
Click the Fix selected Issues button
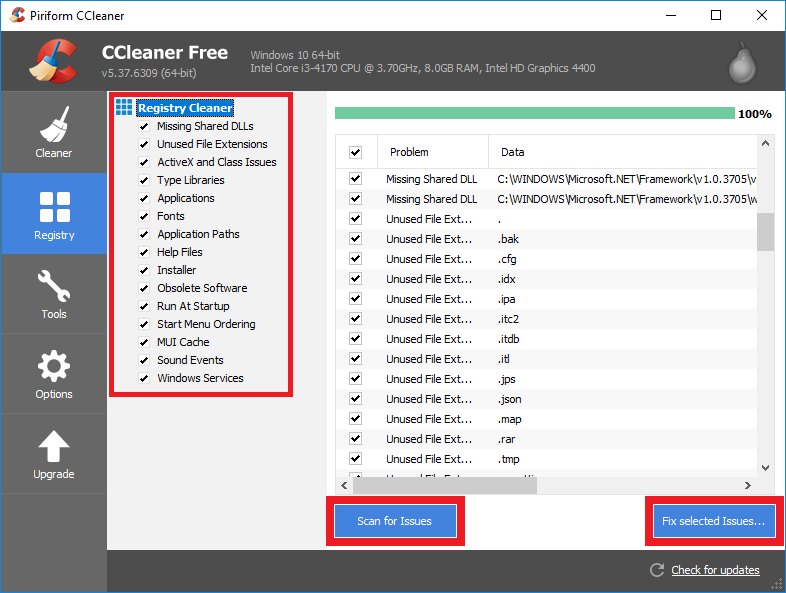click(714, 521)
